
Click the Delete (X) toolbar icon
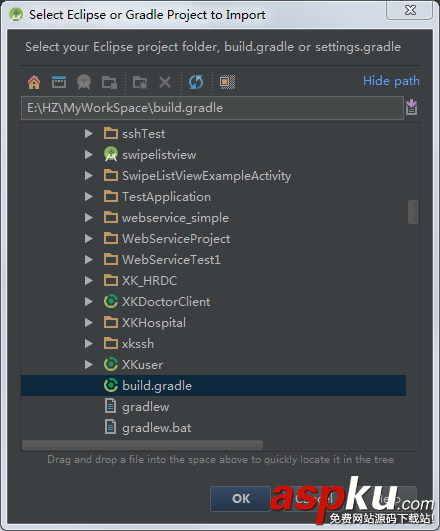click(165, 82)
